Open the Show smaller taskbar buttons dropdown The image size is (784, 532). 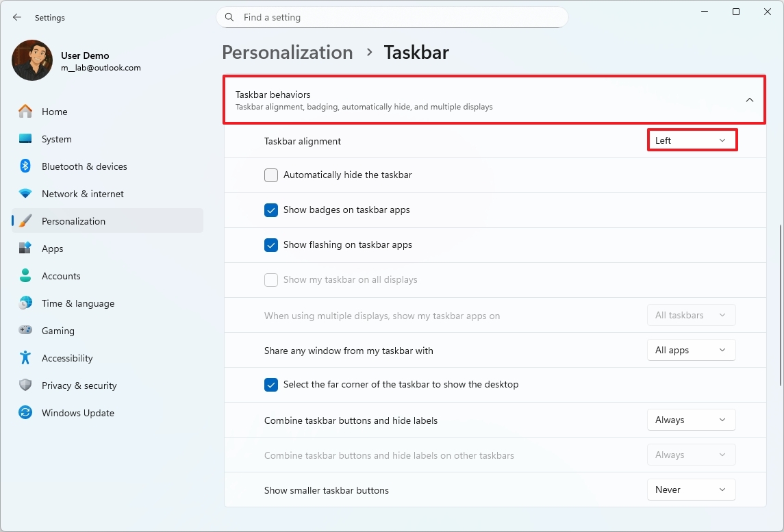[691, 490]
